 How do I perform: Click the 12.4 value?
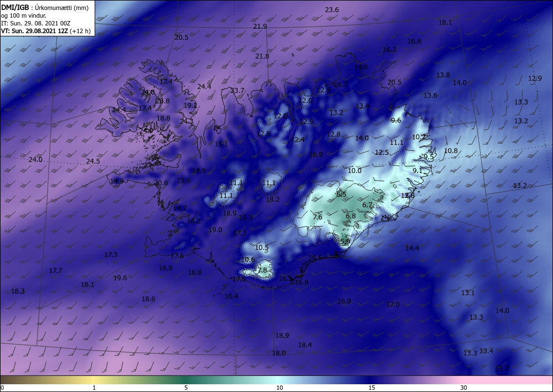point(298,140)
